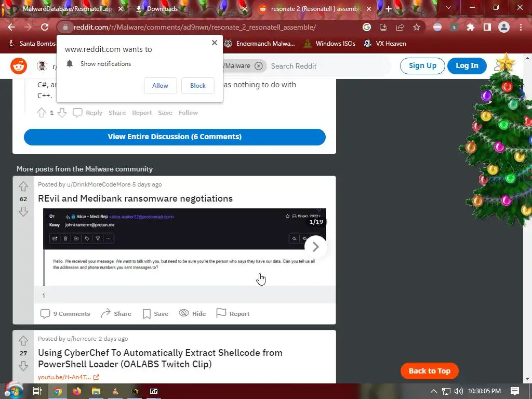The image size is (532, 399).
Task: Open the Santa Bombs bookmark
Action: click(x=32, y=44)
